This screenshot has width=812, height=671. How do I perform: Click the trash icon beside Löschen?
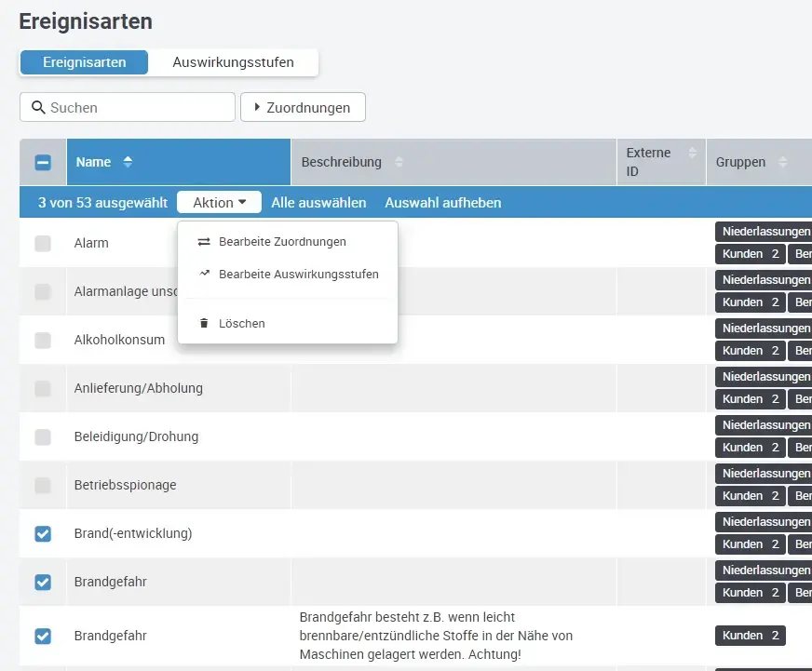204,324
